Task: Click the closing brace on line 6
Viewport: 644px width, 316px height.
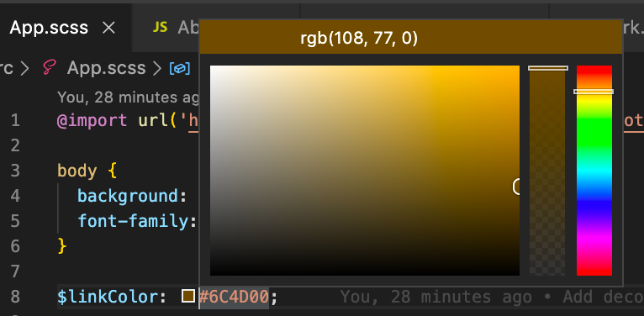Action: click(x=62, y=246)
